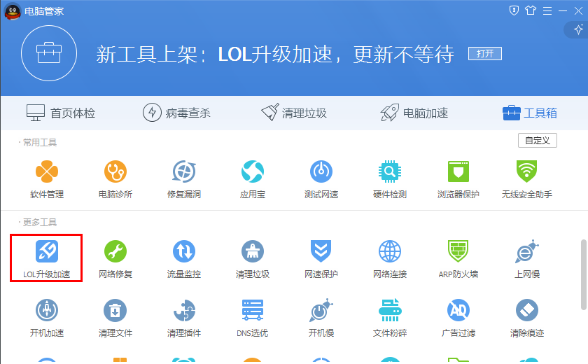Switch to 电脑加速 tab

[x=414, y=113]
